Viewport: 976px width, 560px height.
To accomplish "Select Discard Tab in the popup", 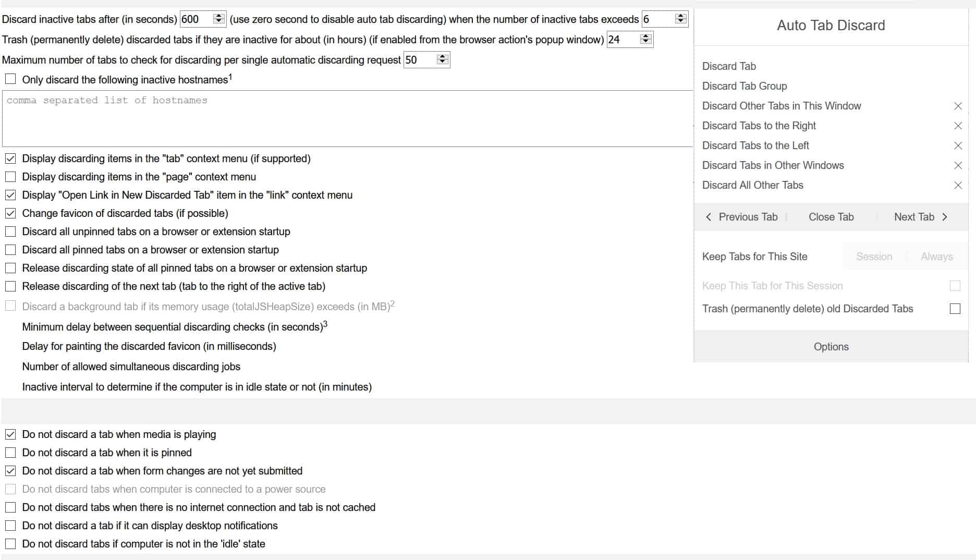I will coord(729,66).
